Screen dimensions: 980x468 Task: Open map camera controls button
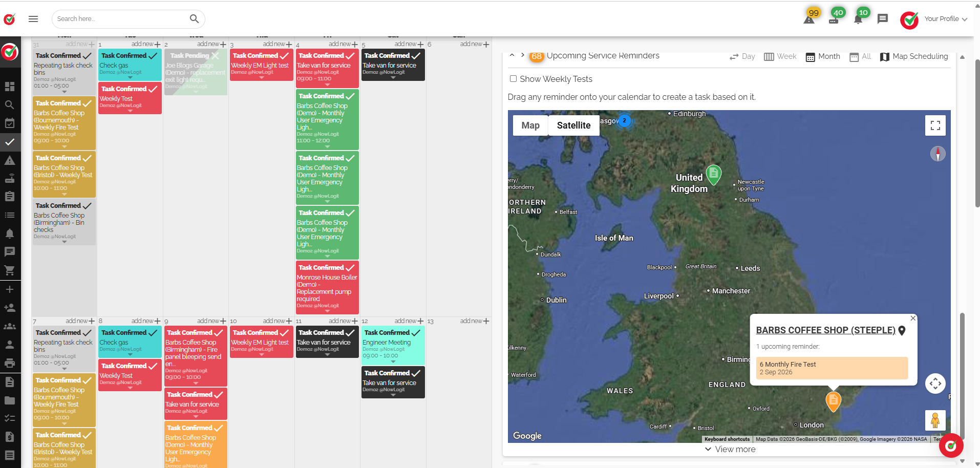(935, 384)
